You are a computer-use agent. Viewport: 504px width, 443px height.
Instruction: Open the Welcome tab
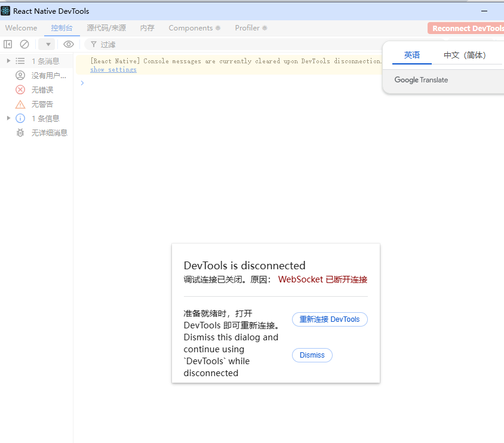point(21,28)
